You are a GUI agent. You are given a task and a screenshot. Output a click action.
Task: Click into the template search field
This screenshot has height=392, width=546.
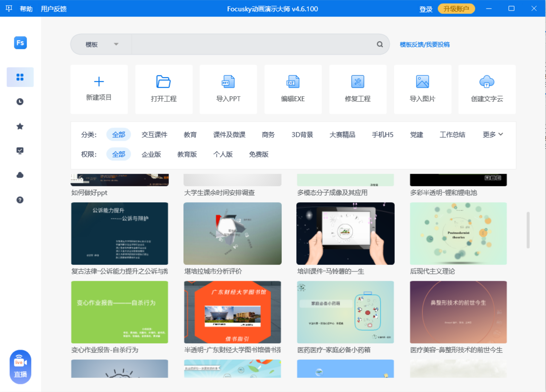click(x=254, y=44)
